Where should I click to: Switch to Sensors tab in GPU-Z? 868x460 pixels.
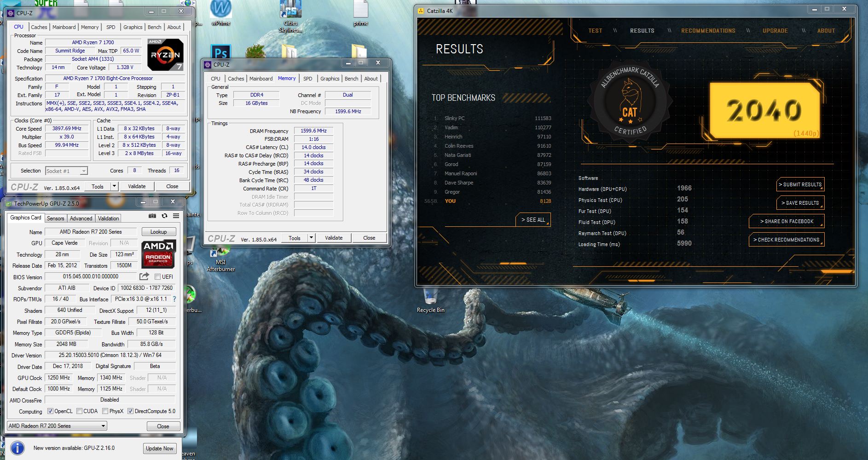[x=55, y=218]
